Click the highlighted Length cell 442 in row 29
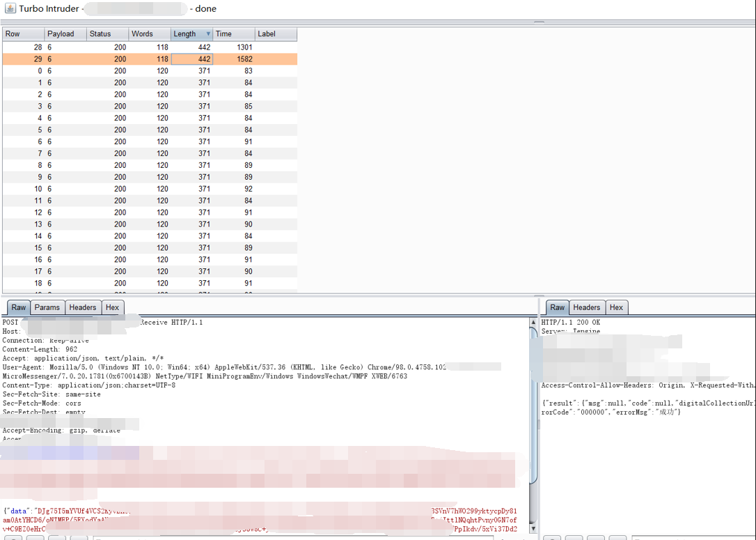Viewport: 756px width, 540px height. pos(192,59)
